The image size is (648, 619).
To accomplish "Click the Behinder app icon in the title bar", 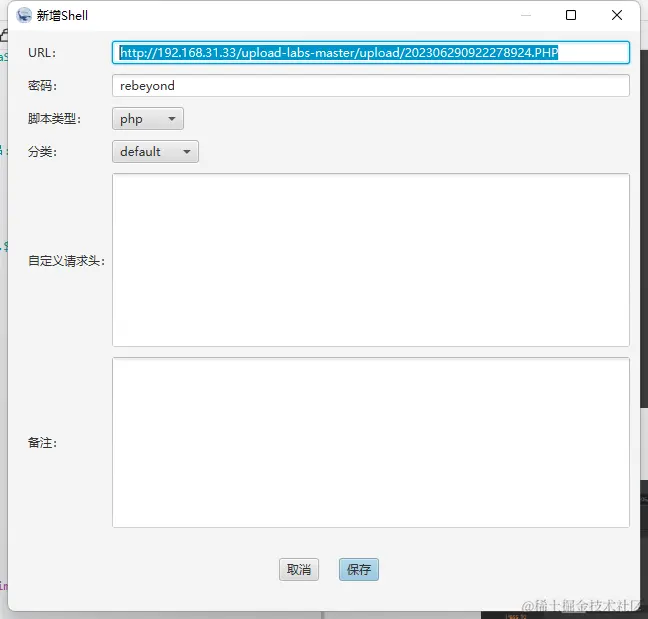I will (x=24, y=15).
